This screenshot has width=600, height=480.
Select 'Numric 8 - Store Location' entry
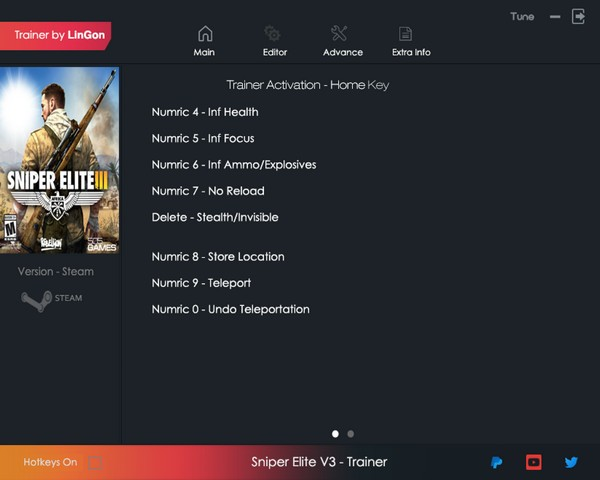(218, 257)
